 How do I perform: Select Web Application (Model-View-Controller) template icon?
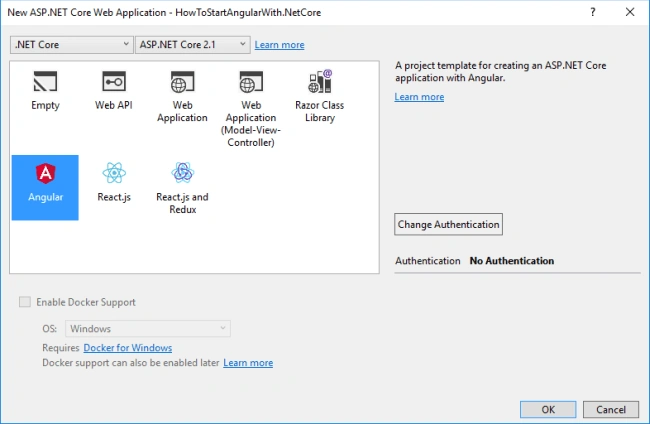251,81
